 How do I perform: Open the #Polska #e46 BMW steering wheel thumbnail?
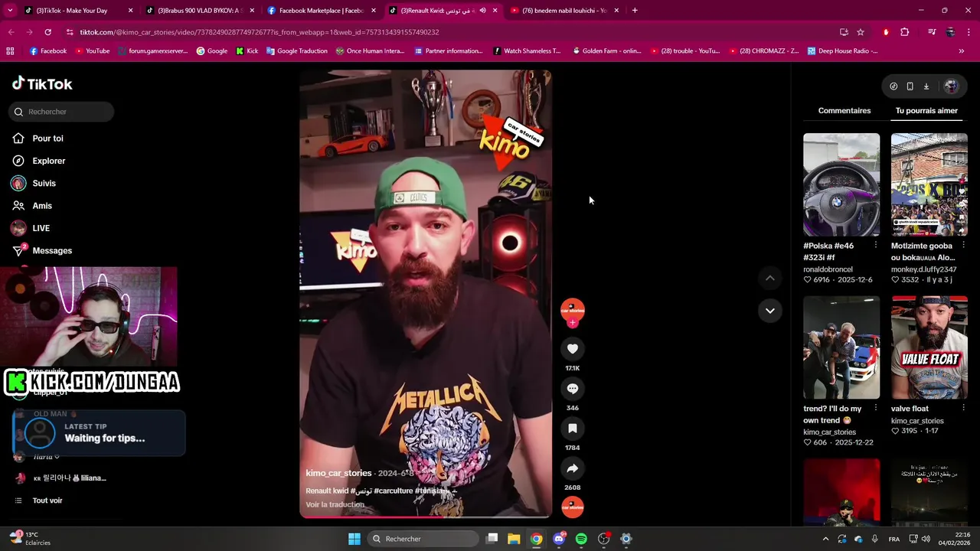pos(841,184)
